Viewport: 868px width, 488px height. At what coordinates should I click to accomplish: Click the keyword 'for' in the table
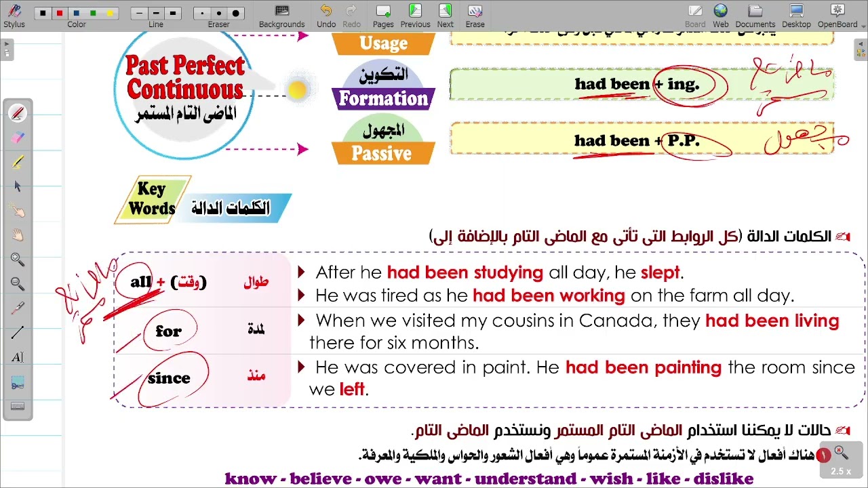(168, 331)
